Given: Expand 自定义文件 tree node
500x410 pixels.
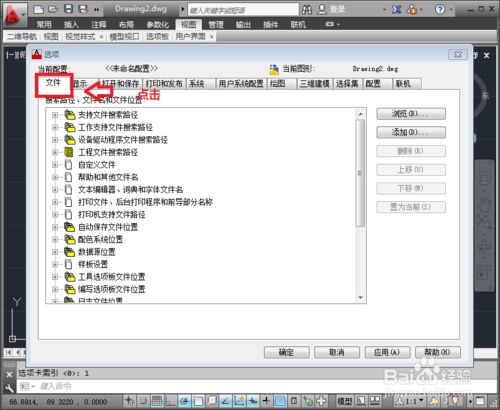Looking at the screenshot, I should coord(55,165).
